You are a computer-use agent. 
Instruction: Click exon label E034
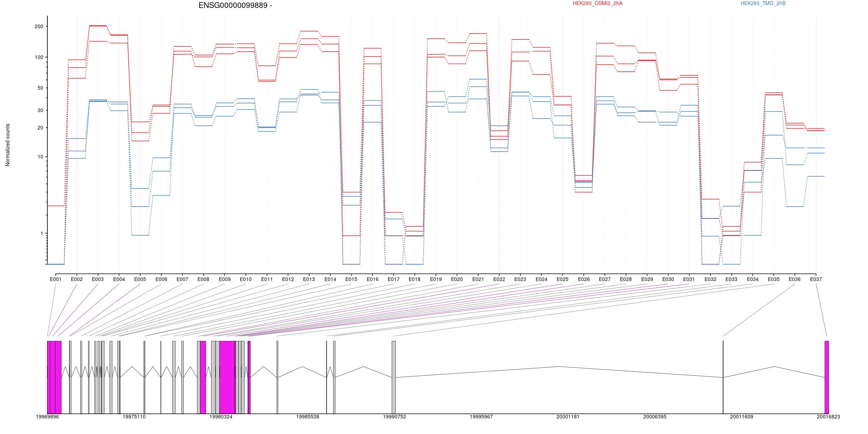tap(753, 279)
